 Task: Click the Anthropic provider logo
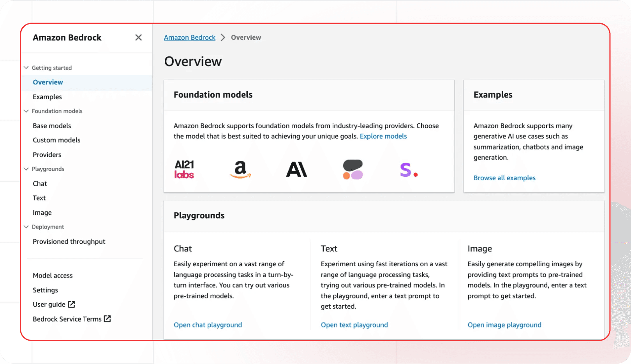click(297, 169)
